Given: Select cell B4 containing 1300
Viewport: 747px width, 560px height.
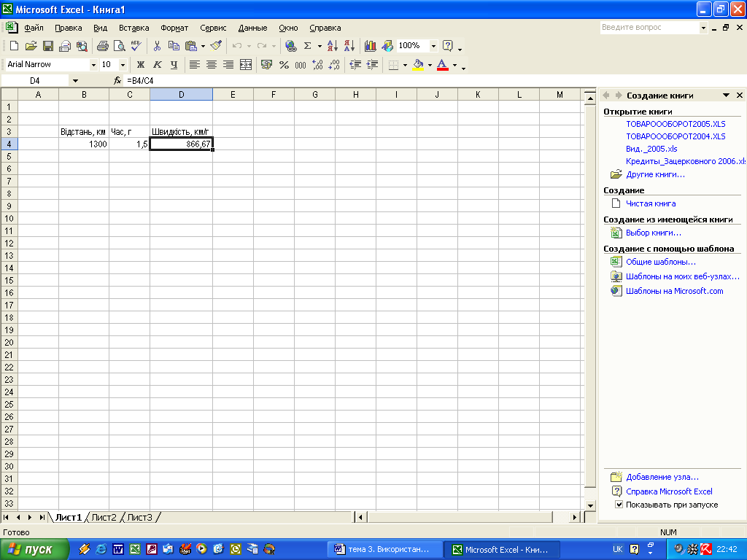Looking at the screenshot, I should tap(84, 144).
